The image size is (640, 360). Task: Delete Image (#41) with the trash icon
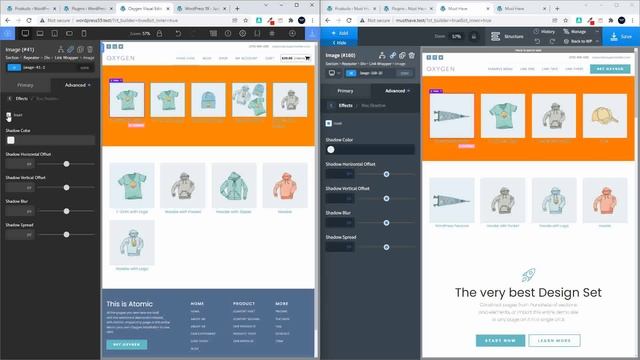90,49
